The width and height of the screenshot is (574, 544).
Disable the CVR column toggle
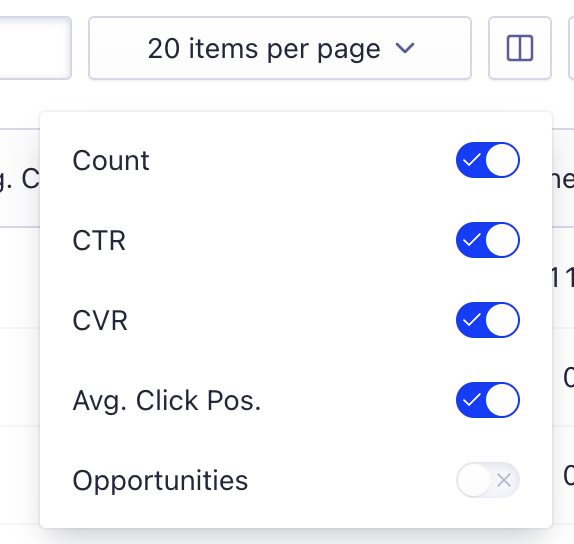pyautogui.click(x=488, y=320)
